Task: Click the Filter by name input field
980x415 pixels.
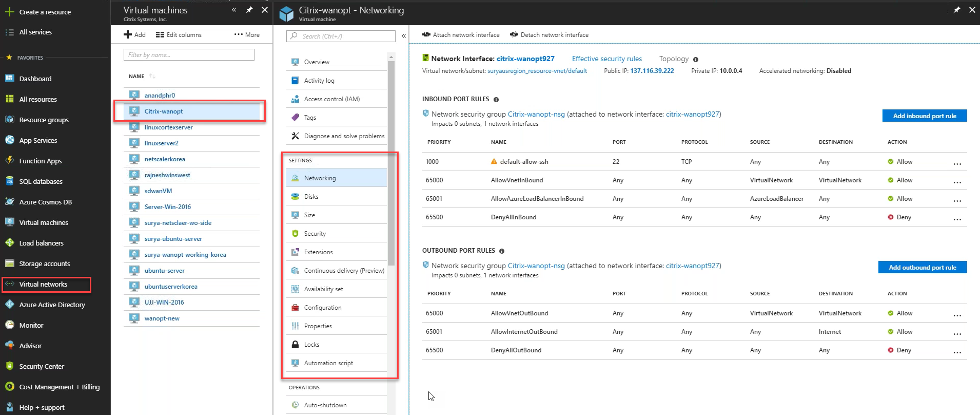Action: coord(189,55)
